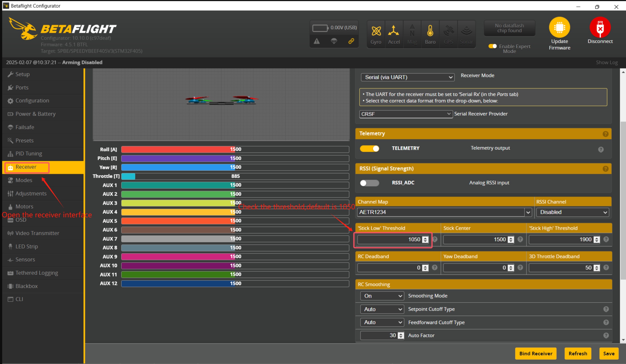Click the Update Firmware chip icon
Screen dimensions: 626x364
pyautogui.click(x=559, y=27)
